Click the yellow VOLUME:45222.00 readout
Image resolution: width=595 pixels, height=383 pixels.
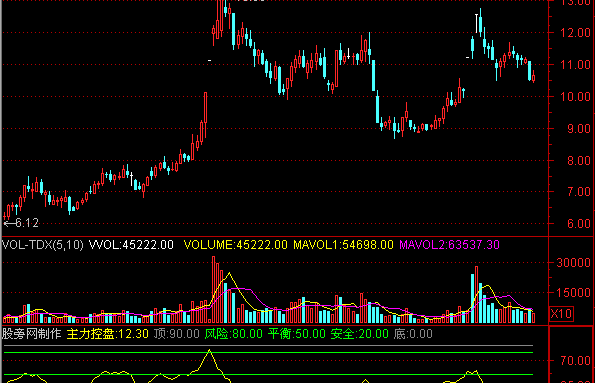235,245
